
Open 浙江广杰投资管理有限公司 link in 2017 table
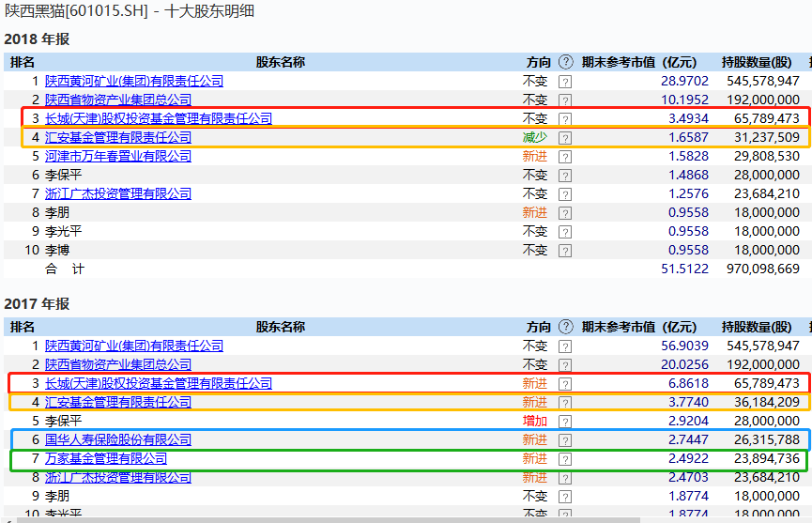[118, 477]
